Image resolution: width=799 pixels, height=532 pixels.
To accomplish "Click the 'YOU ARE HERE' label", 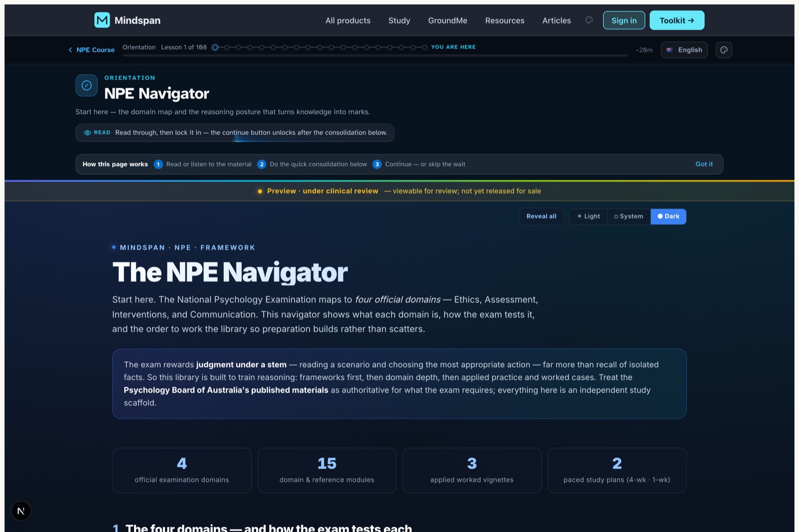I will pyautogui.click(x=453, y=47).
